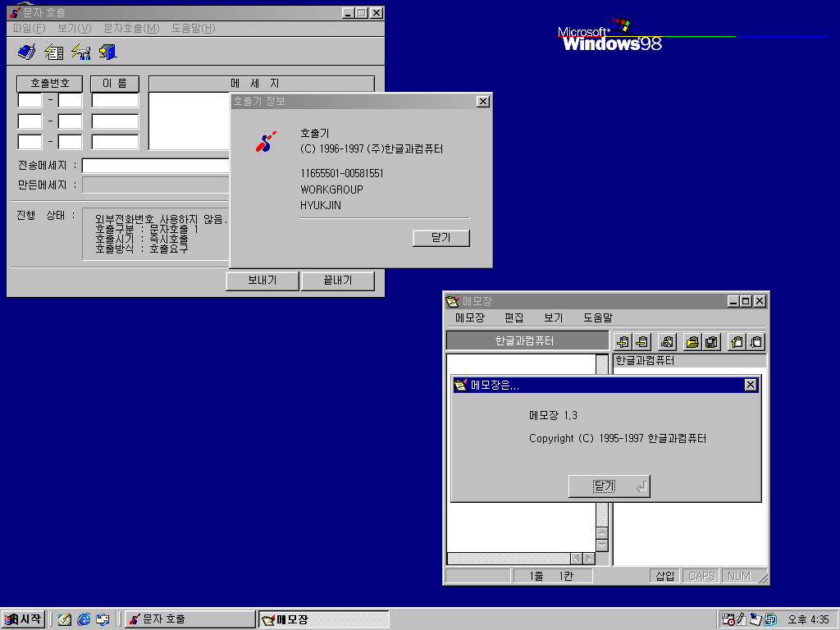The image size is (840, 630).
Task: Click the 이 름 column header button
Action: [115, 84]
